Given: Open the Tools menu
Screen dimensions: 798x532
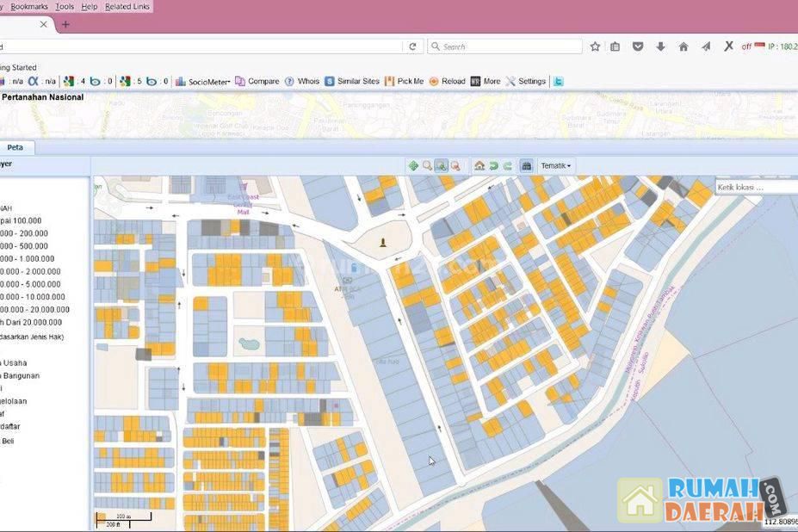Looking at the screenshot, I should pyautogui.click(x=65, y=7).
